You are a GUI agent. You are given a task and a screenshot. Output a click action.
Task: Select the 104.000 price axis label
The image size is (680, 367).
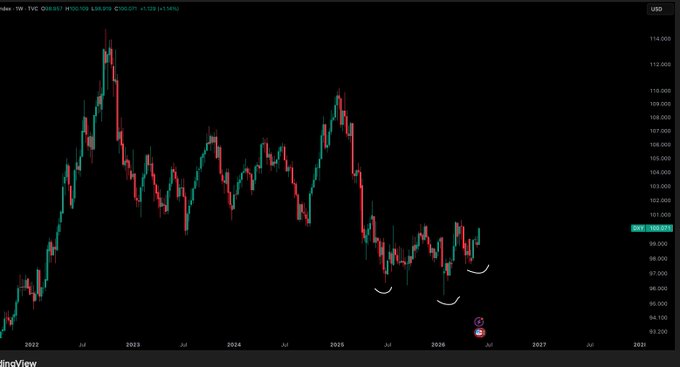pyautogui.click(x=660, y=173)
